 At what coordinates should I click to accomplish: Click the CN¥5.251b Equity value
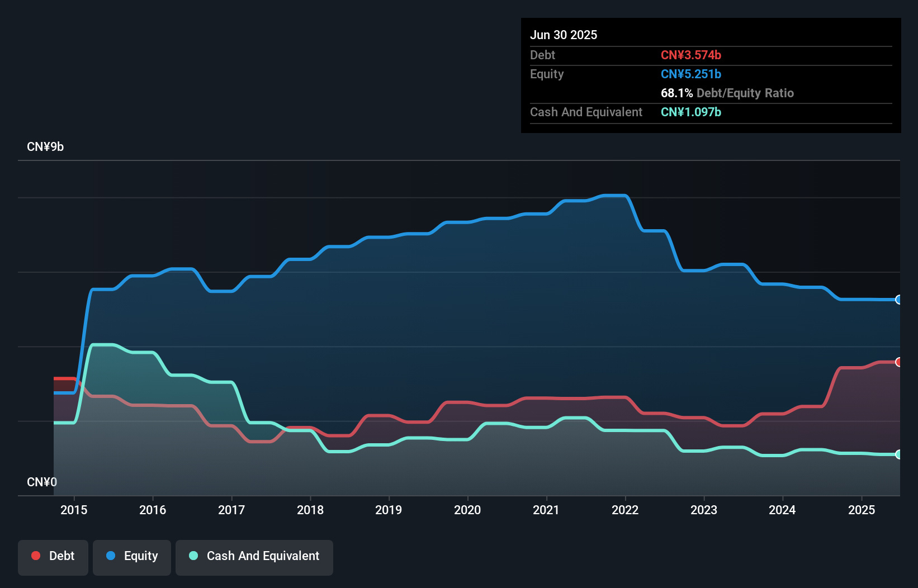(691, 74)
